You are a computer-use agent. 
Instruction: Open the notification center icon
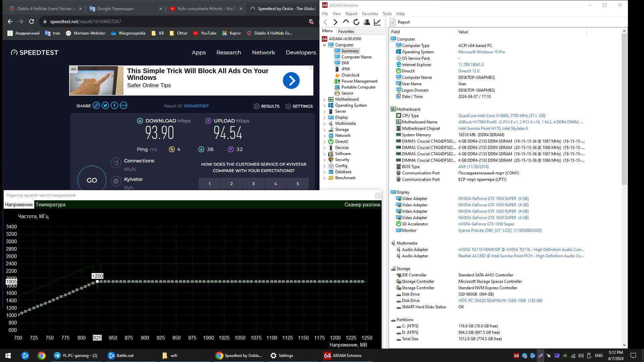tap(633, 356)
